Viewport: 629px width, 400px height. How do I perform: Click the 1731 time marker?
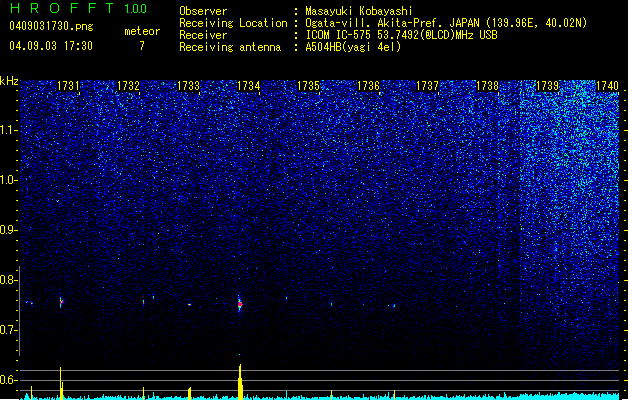point(68,86)
